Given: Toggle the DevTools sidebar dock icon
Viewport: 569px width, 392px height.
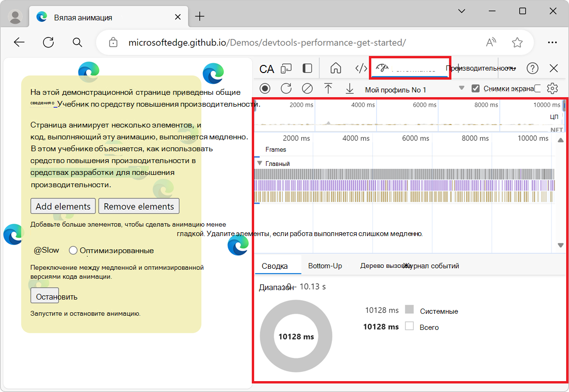Looking at the screenshot, I should pyautogui.click(x=307, y=68).
